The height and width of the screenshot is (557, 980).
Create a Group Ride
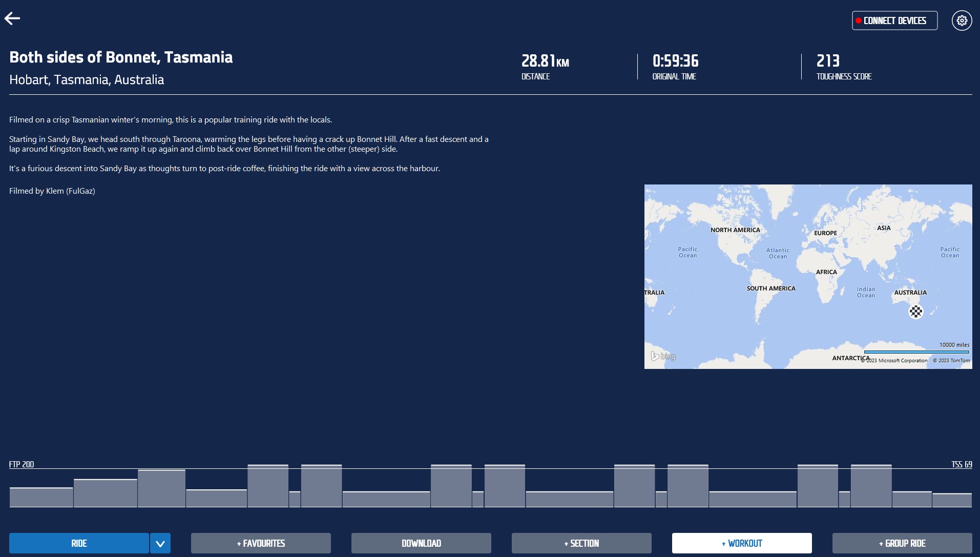click(902, 543)
